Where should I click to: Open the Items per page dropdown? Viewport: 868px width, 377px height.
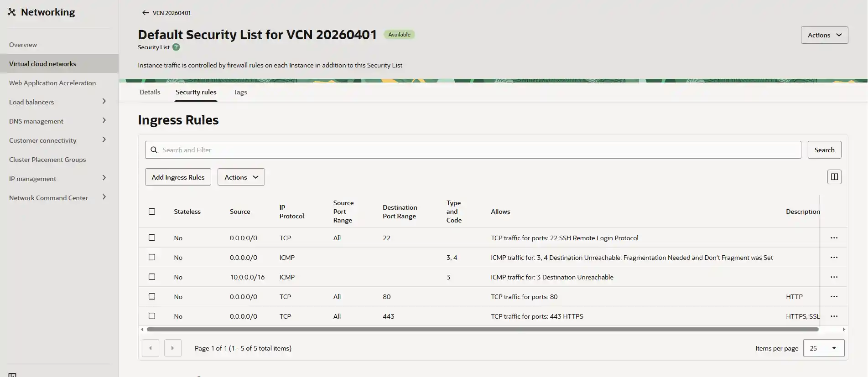coord(823,348)
